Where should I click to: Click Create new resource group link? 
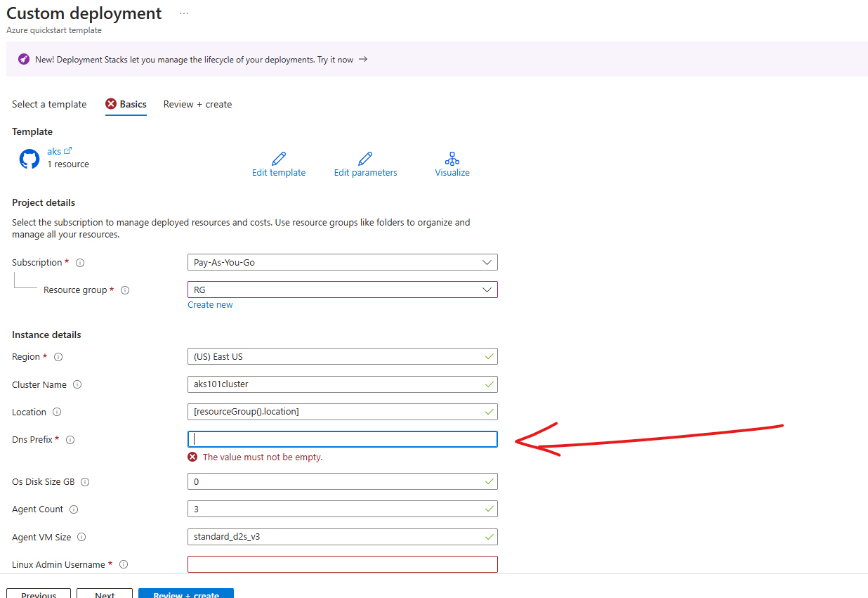point(210,305)
